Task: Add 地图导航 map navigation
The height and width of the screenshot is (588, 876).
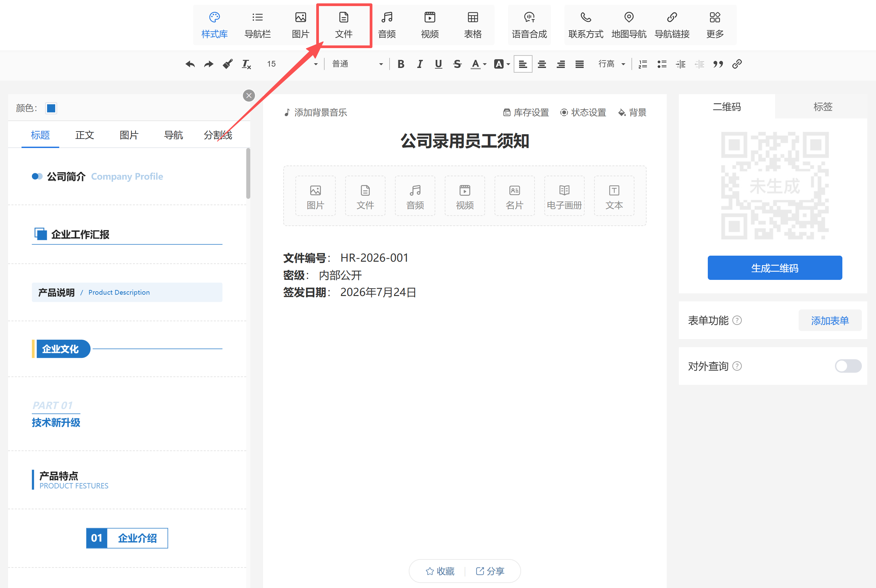Action: pyautogui.click(x=629, y=25)
